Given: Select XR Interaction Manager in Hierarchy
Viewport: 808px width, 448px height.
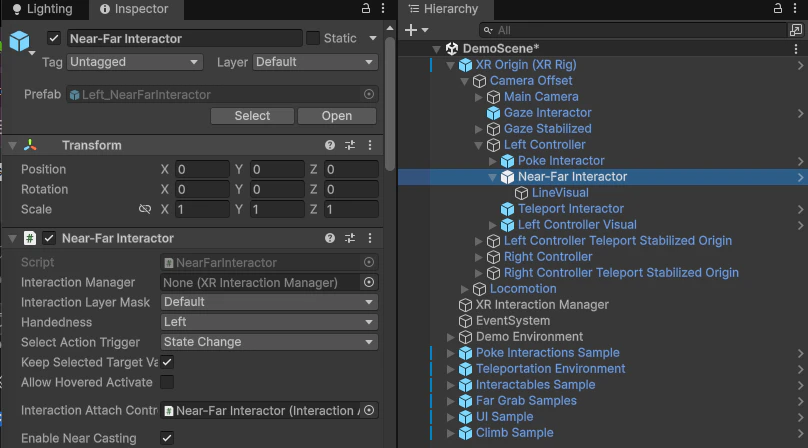Looking at the screenshot, I should (542, 305).
